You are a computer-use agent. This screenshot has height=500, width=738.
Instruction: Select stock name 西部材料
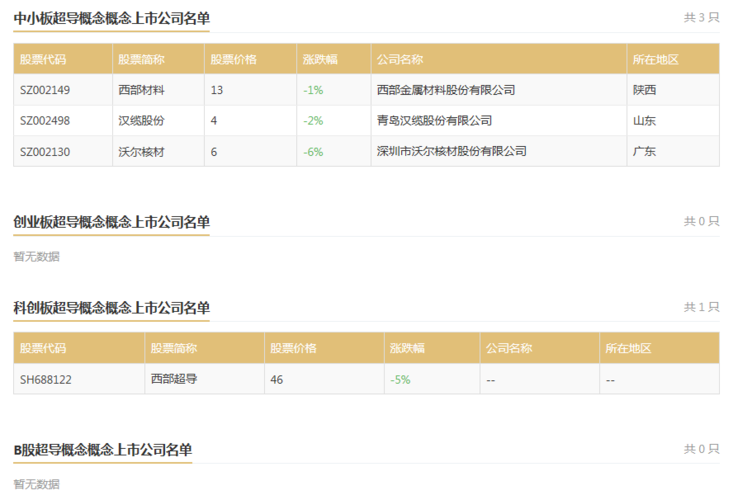pos(141,90)
